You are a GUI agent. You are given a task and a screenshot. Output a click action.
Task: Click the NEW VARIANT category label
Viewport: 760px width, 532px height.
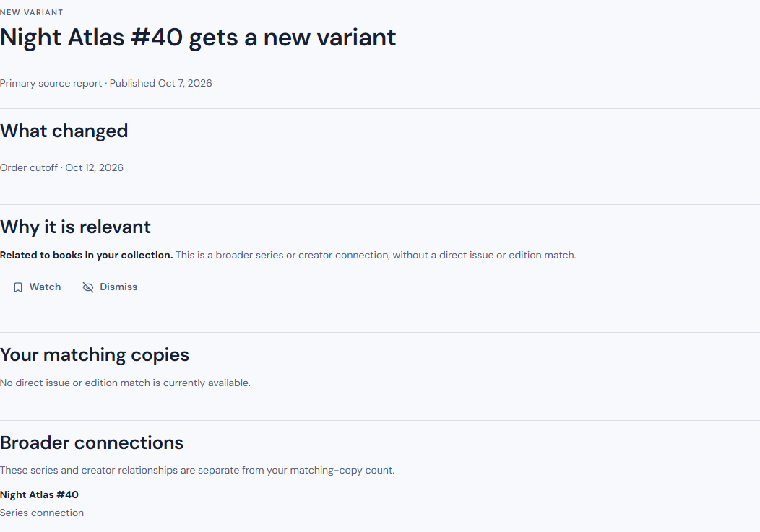32,12
